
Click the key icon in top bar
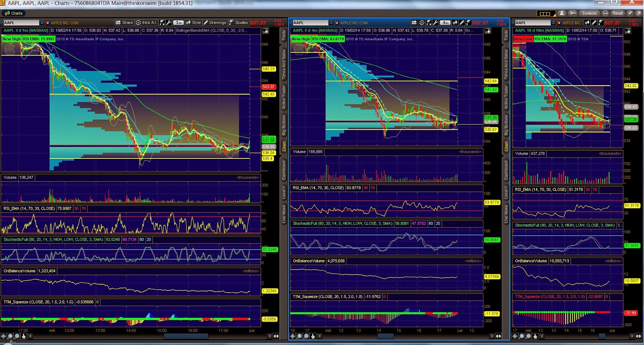pos(572,13)
